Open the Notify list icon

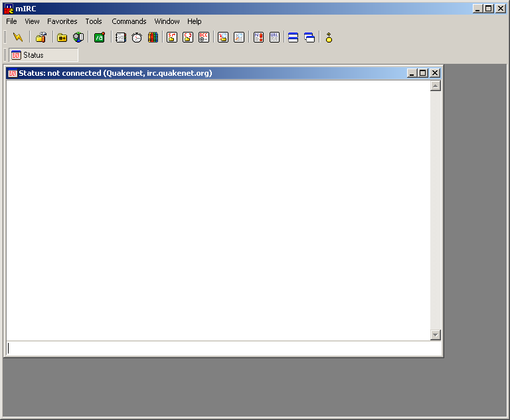258,37
